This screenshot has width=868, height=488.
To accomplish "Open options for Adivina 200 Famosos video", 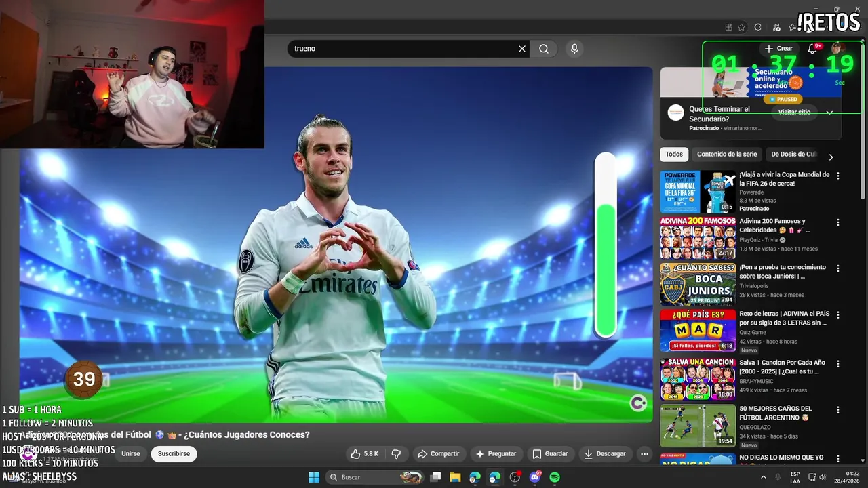I will 838,222.
